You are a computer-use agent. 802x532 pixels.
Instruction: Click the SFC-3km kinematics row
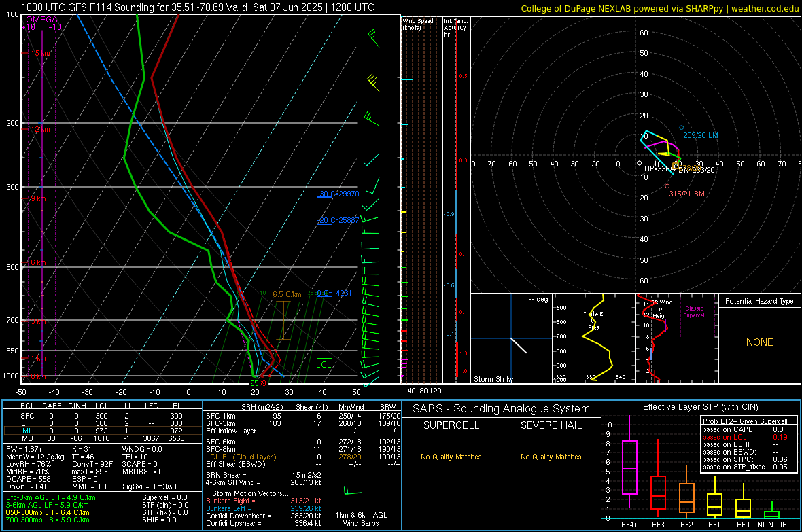pos(303,423)
